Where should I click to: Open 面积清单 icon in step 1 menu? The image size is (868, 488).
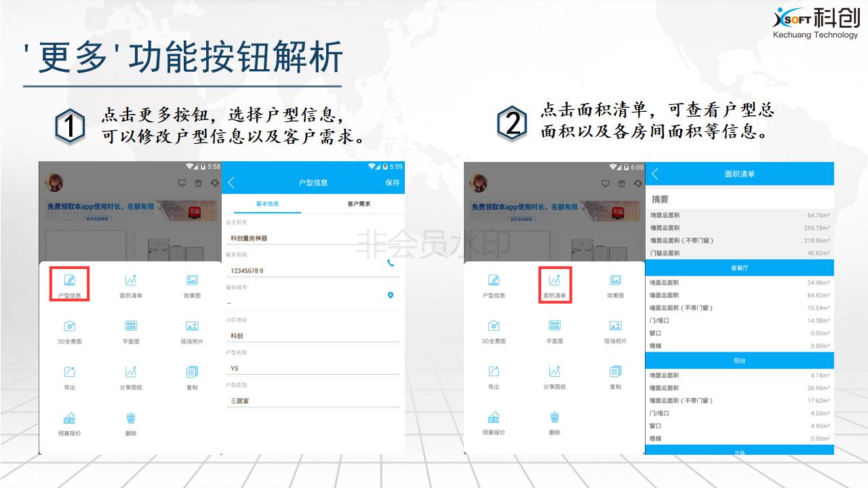point(131,279)
